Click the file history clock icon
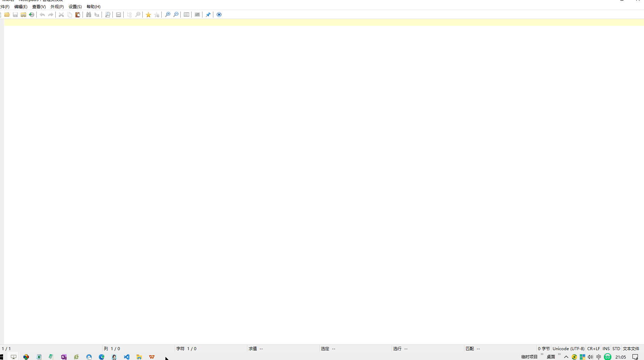 tap(32, 15)
